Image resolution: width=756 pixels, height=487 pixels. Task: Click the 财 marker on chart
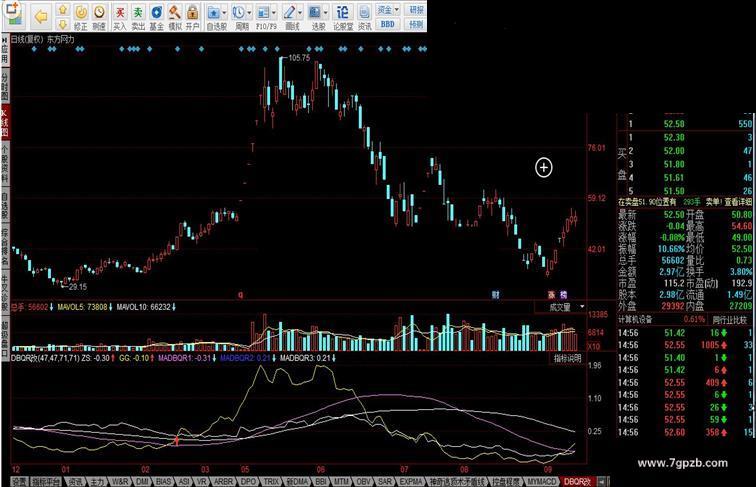pos(495,295)
